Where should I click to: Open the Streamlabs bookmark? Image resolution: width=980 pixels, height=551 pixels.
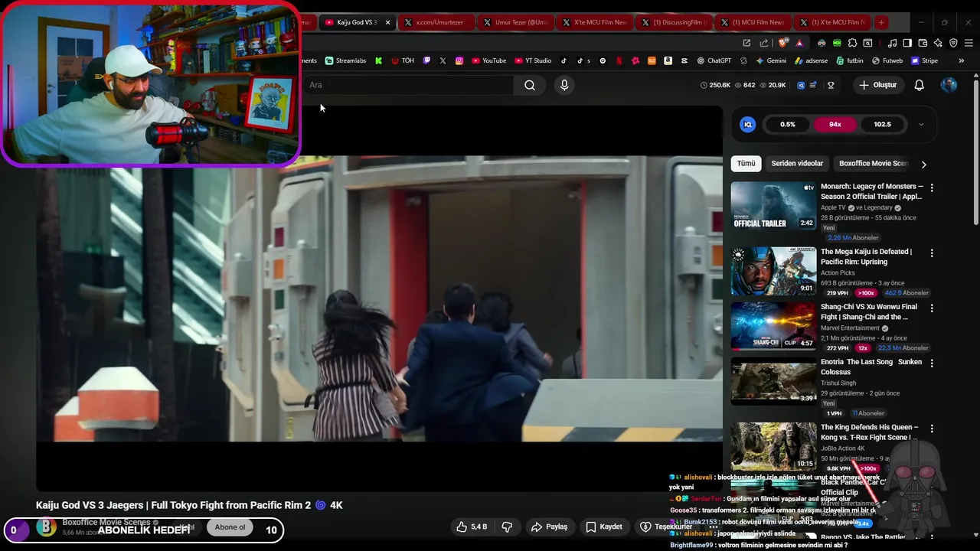pyautogui.click(x=345, y=60)
